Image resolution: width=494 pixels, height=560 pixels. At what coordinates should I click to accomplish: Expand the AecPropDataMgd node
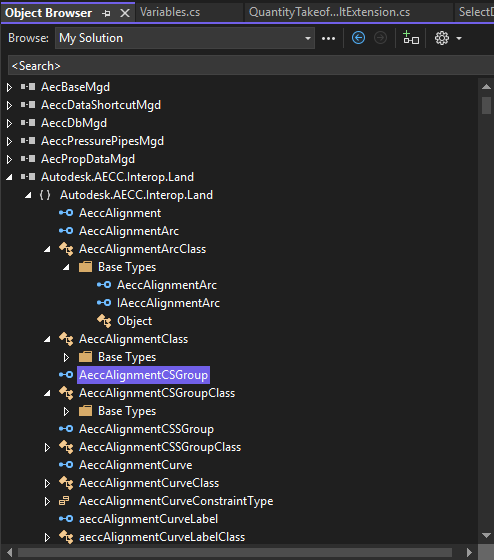pyautogui.click(x=9, y=159)
